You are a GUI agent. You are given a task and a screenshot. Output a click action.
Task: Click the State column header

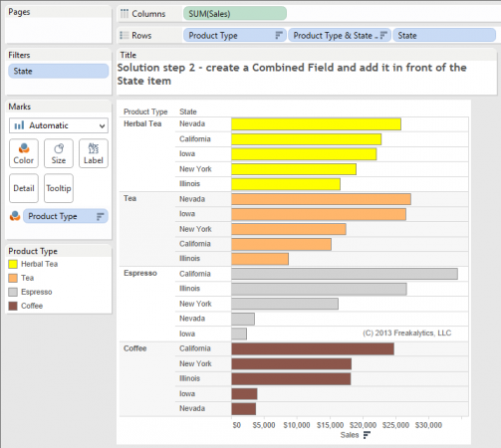(188, 112)
